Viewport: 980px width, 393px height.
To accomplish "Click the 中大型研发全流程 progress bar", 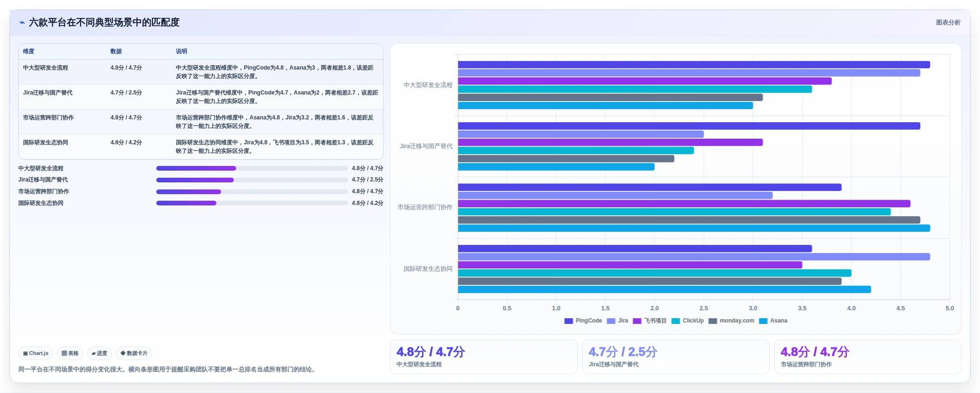I will (x=252, y=168).
